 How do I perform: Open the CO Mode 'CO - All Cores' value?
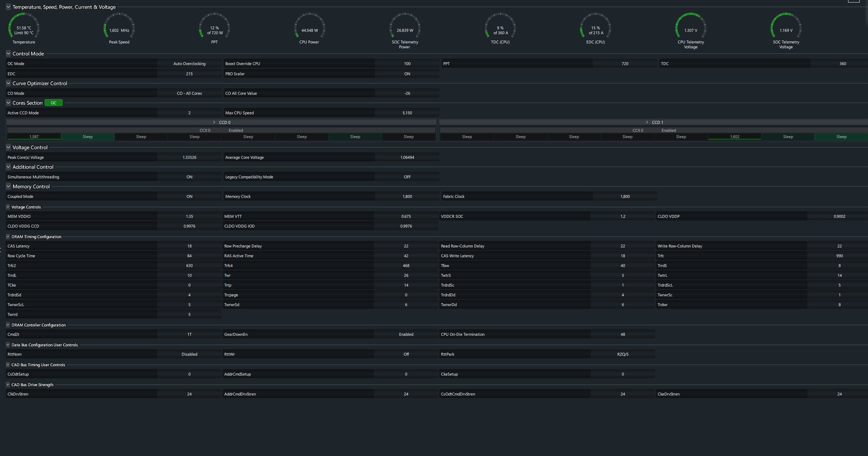point(189,93)
